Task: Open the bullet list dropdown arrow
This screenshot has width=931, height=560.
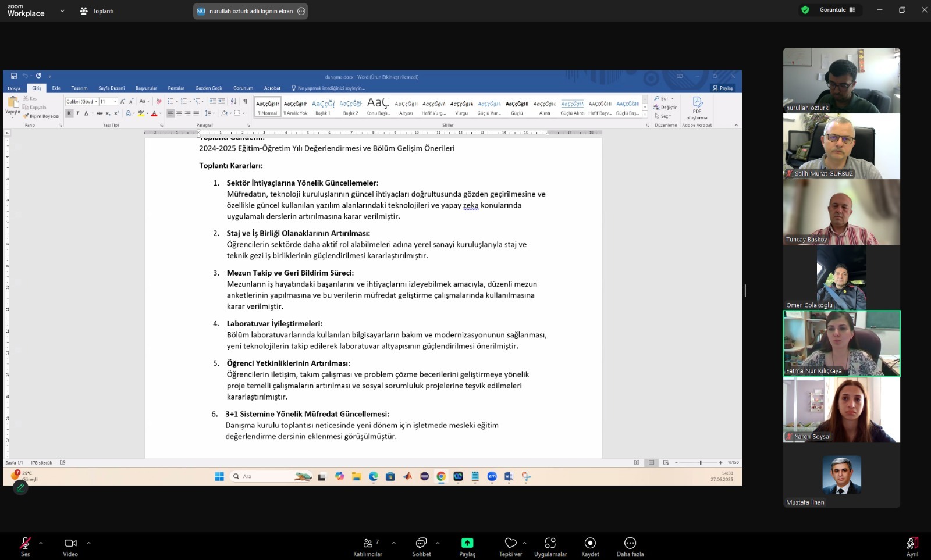Action: pos(177,102)
